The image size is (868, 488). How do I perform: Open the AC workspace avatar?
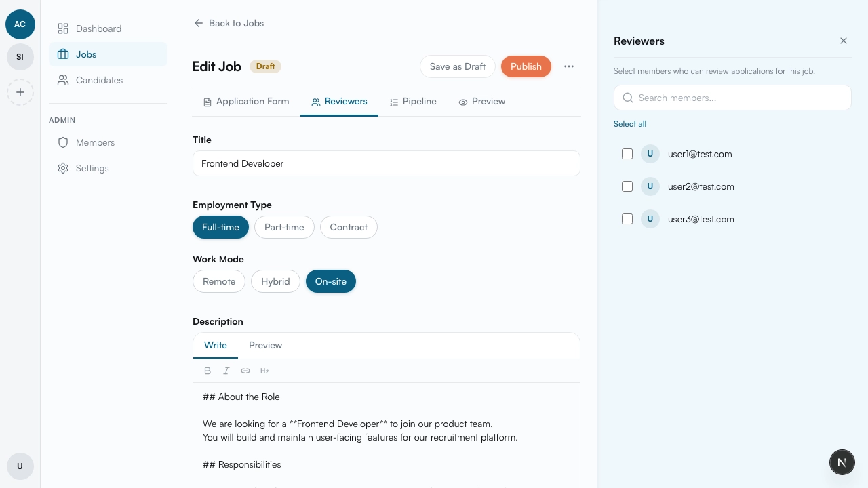(x=20, y=24)
